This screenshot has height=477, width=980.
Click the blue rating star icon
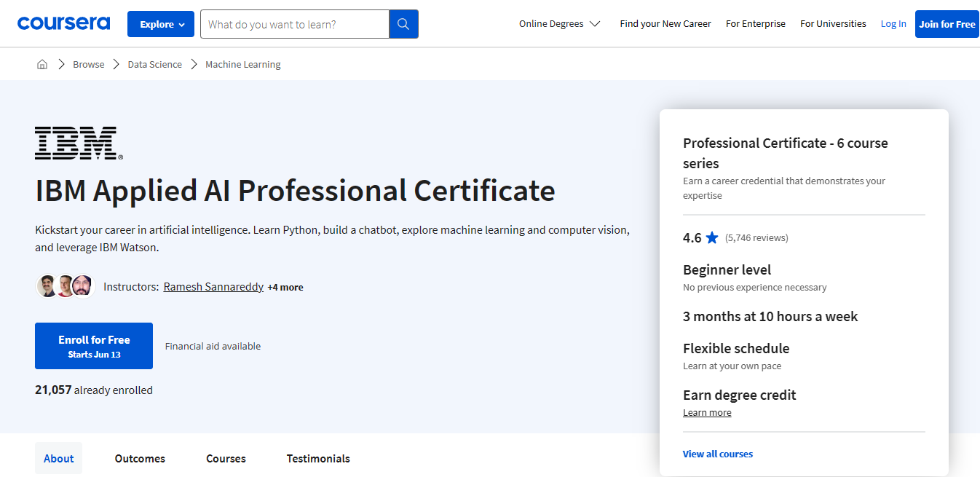click(712, 237)
